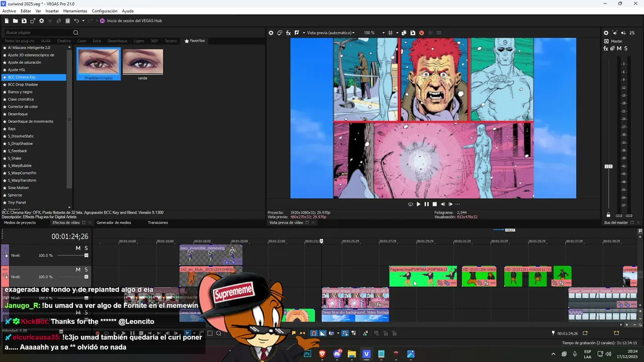
Task: Stop the preview playback
Action: point(435,204)
